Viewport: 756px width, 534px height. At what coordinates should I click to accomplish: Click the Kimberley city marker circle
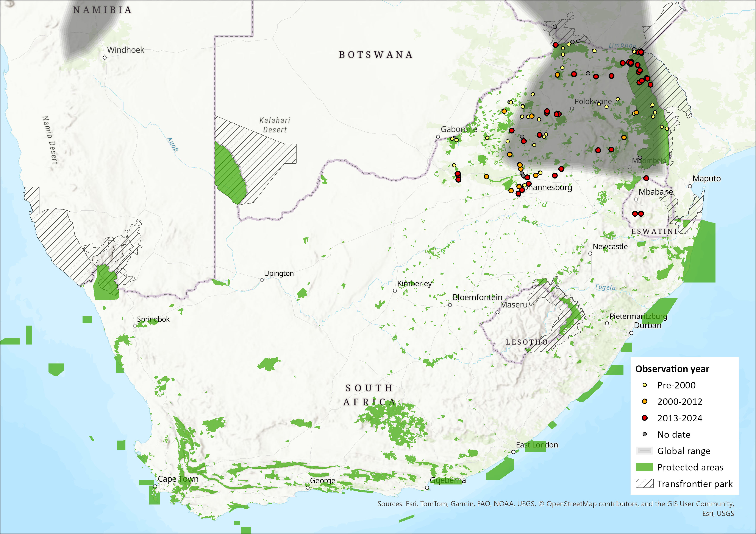click(395, 291)
